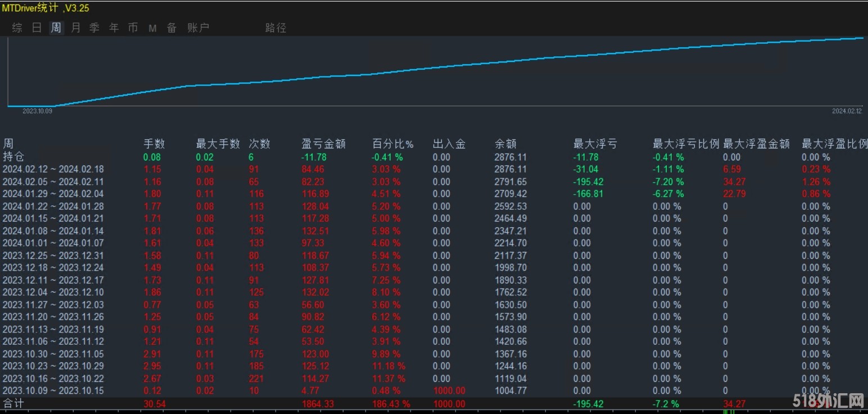868x414 pixels.
Task: Select the 合计 totals row label
Action: (x=14, y=403)
